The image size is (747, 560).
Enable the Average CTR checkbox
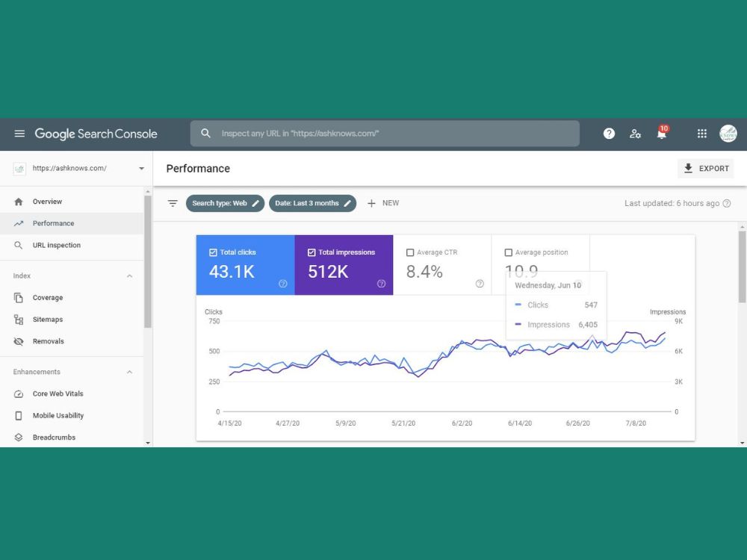[410, 252]
